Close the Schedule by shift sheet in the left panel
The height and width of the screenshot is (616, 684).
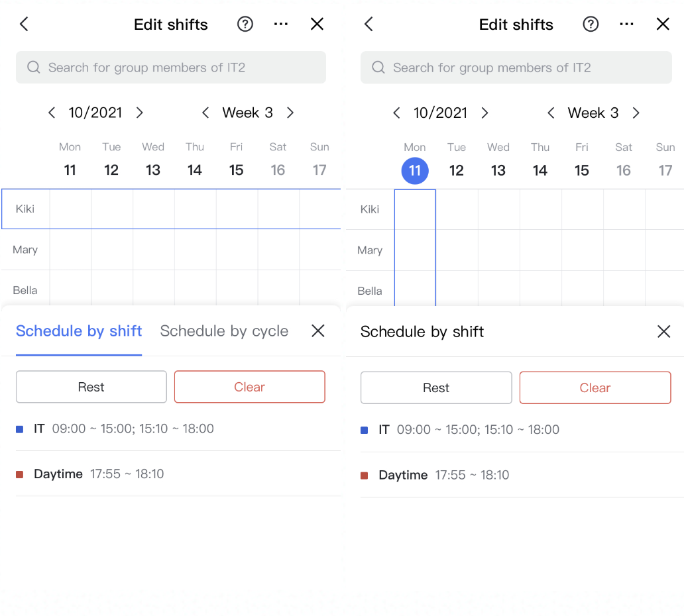(x=318, y=331)
